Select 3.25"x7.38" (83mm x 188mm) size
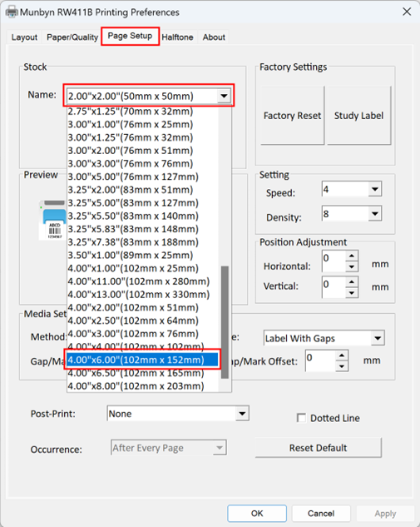This screenshot has height=527, width=420. (143, 242)
